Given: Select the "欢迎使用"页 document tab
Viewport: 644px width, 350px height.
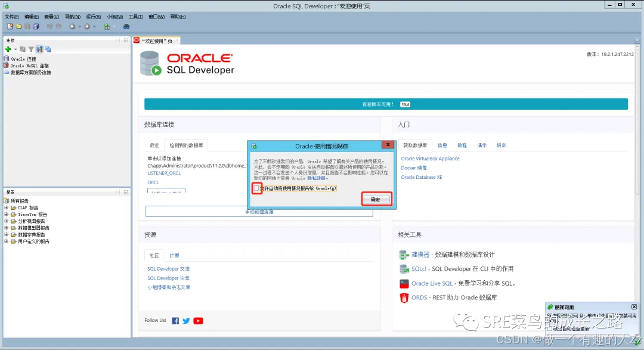Looking at the screenshot, I should (x=157, y=41).
